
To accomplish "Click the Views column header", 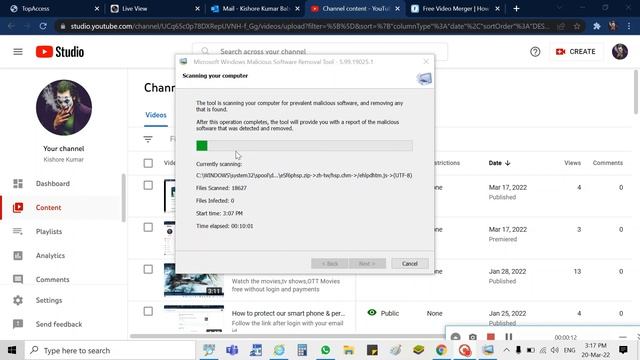I will [572, 163].
